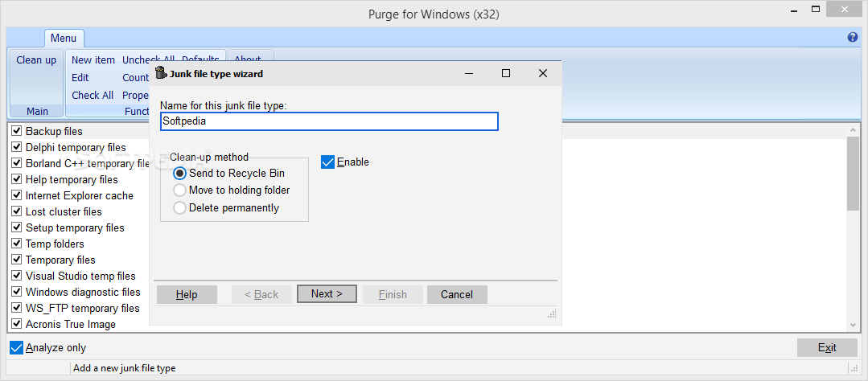Click Clean up in the ribbon
The height and width of the screenshot is (381, 868).
36,60
